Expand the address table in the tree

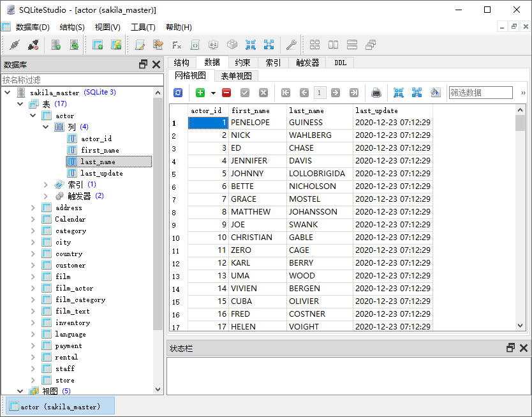click(32, 207)
